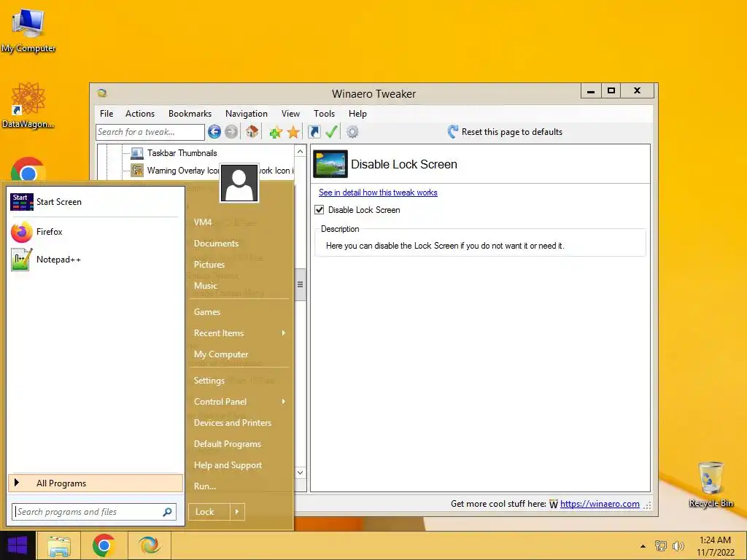
Task: Click the tree scrollbar up arrow
Action: pyautogui.click(x=300, y=152)
